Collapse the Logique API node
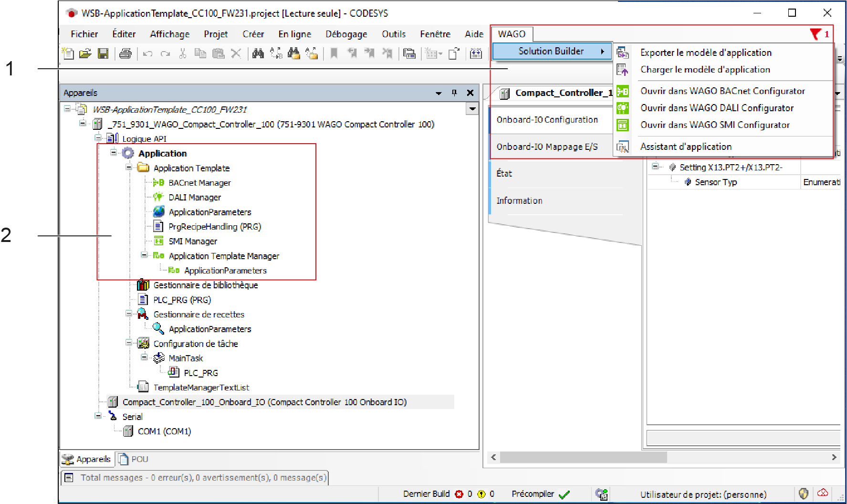The image size is (847, 504). click(x=98, y=138)
